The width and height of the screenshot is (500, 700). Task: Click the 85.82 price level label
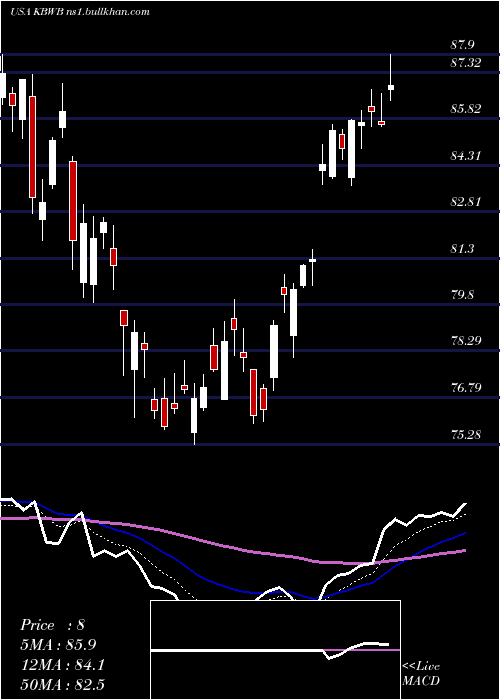pos(466,109)
